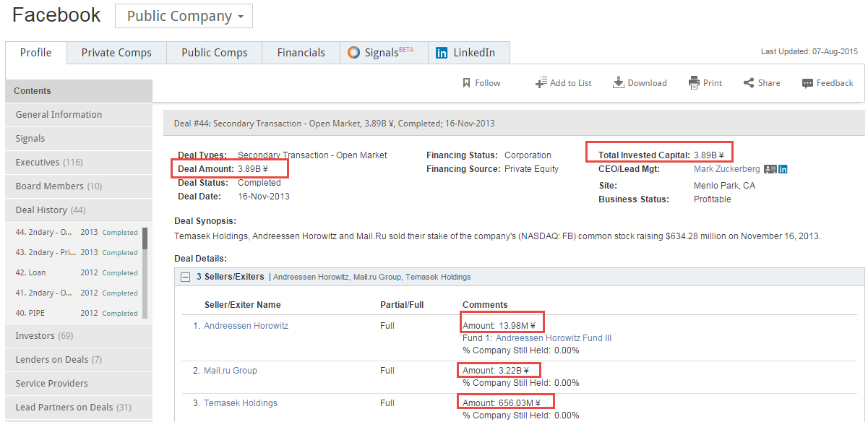Click the Print printer icon
The width and height of the screenshot is (868, 422).
pyautogui.click(x=694, y=83)
